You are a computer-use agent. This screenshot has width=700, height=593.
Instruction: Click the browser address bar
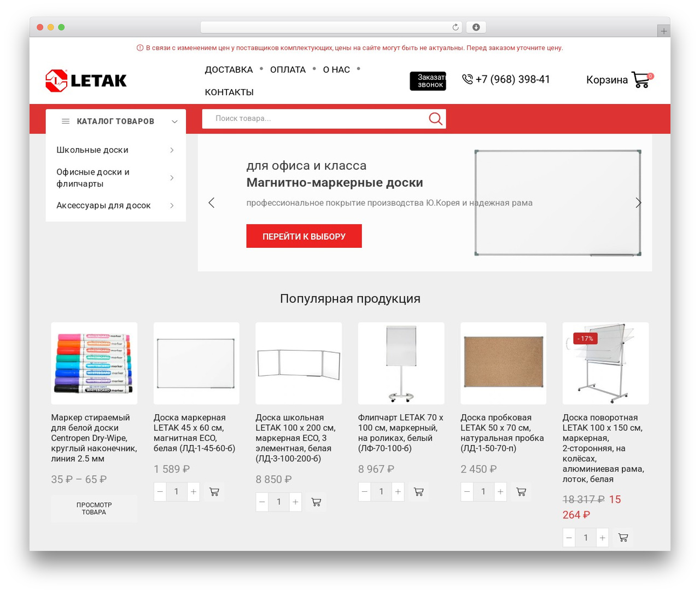(x=331, y=27)
